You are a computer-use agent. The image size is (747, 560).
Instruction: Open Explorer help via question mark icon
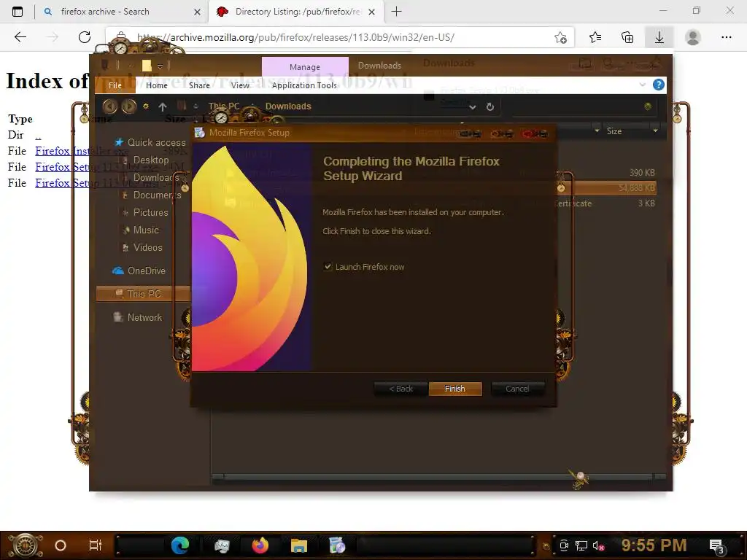pos(659,85)
